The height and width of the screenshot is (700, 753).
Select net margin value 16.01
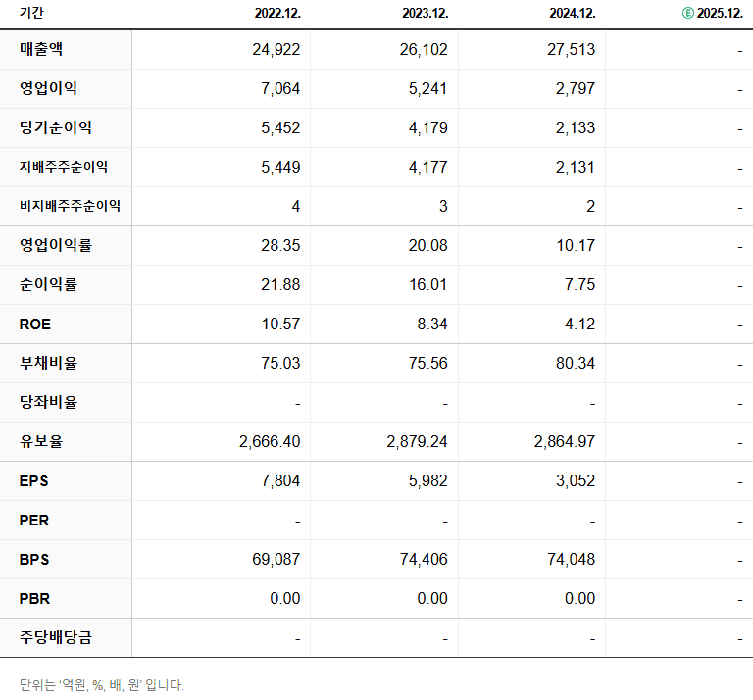click(x=427, y=284)
